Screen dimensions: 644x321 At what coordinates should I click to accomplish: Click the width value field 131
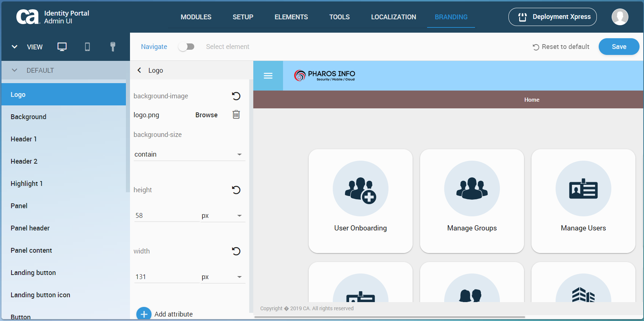click(x=167, y=277)
